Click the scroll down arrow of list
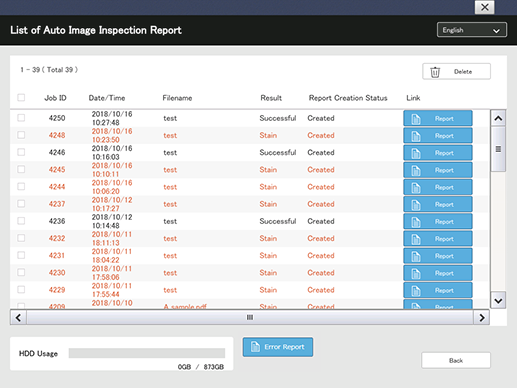Screen dimensions: 517x388 (498, 301)
